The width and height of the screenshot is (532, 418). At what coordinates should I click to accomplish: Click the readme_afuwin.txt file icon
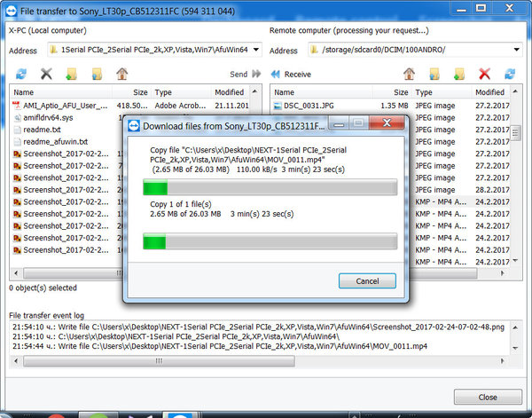pos(18,142)
